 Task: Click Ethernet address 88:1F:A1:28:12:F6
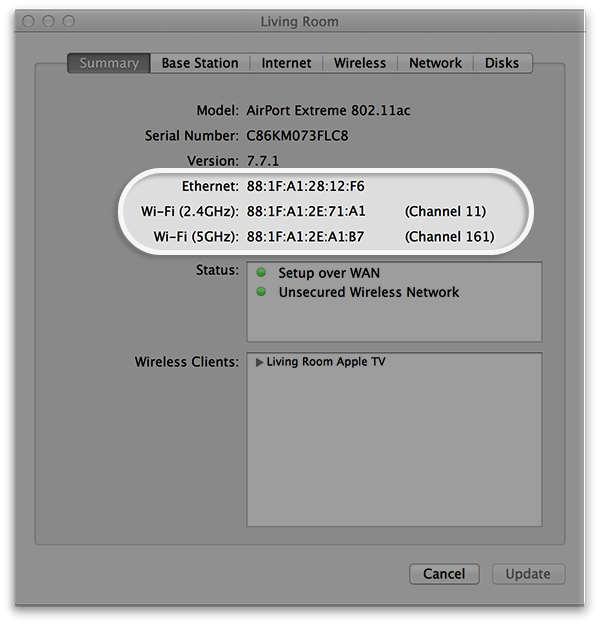point(305,186)
